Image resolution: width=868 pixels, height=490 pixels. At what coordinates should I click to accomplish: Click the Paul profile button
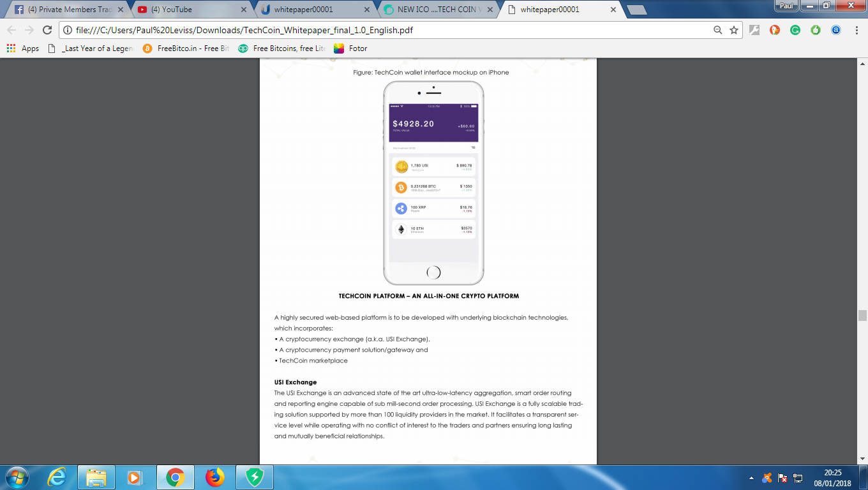(x=786, y=6)
